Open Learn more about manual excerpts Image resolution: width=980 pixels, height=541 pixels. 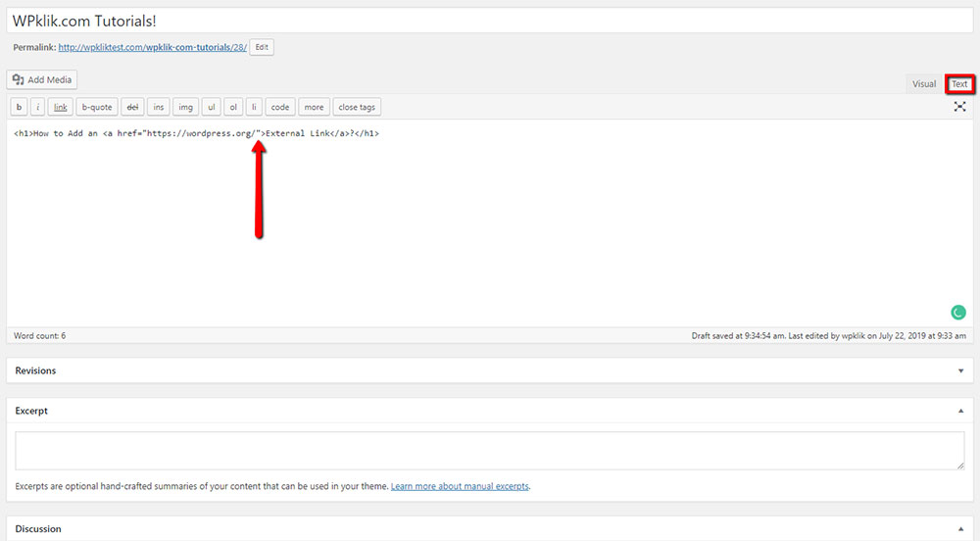(460, 486)
